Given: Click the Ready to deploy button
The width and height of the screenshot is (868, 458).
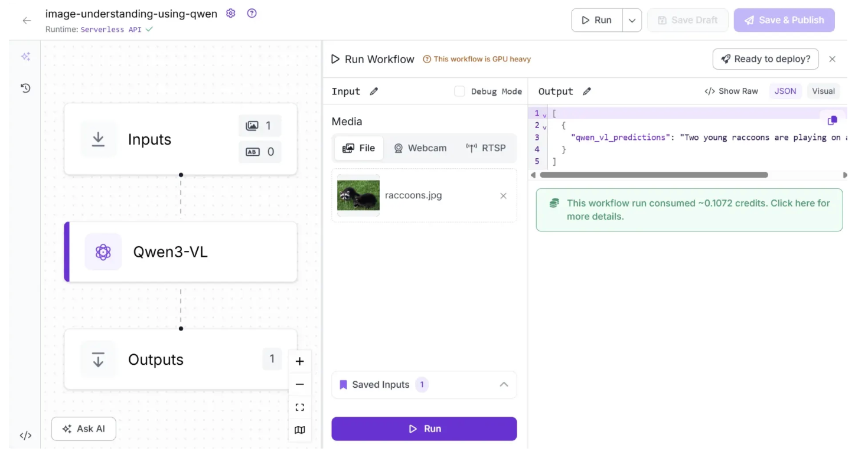Looking at the screenshot, I should (766, 59).
